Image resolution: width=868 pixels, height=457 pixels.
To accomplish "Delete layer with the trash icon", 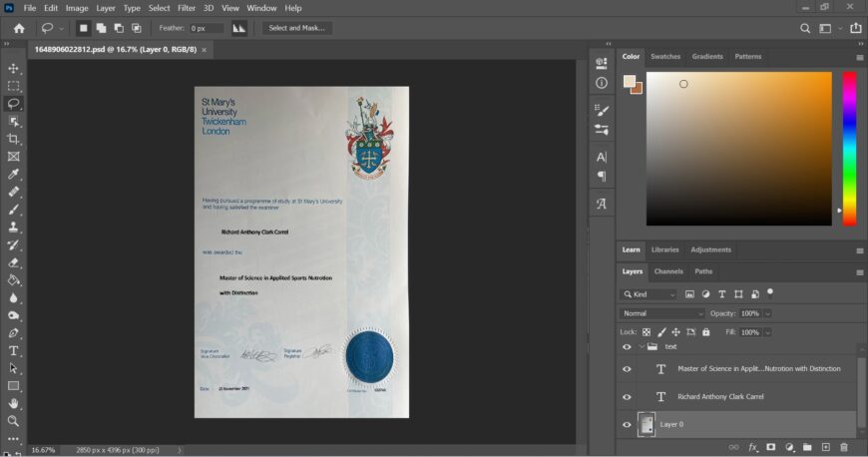I will 844,447.
